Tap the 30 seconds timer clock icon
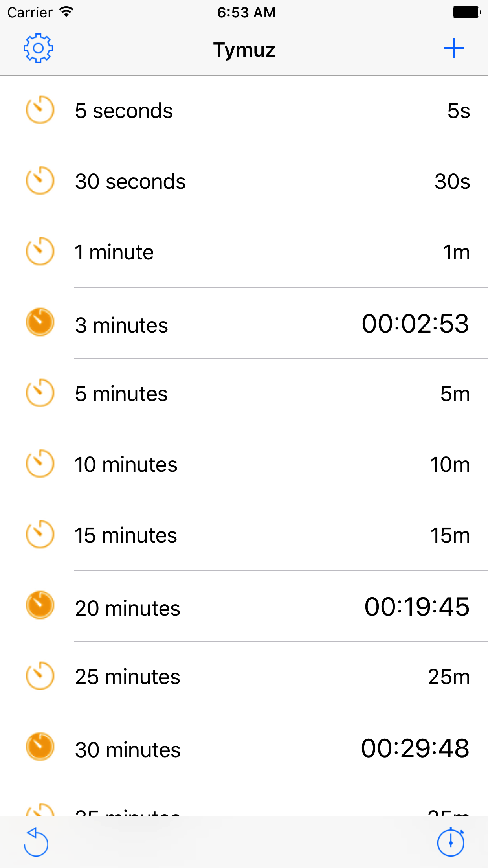488x868 pixels. (x=40, y=180)
